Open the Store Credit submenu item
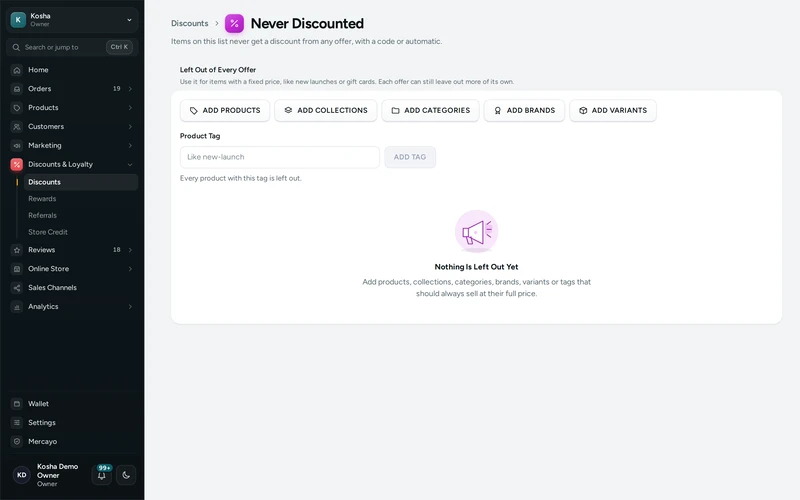The width and height of the screenshot is (800, 500). (47, 232)
